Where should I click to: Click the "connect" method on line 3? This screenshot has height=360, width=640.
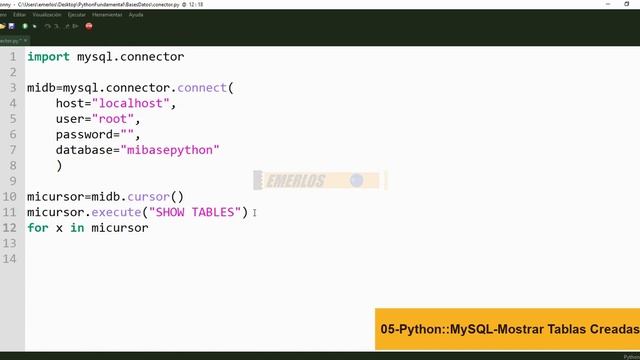click(x=202, y=88)
